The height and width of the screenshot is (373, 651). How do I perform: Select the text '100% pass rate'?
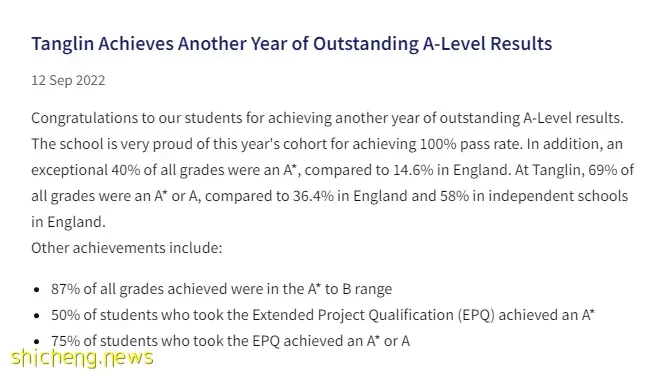tap(470, 144)
